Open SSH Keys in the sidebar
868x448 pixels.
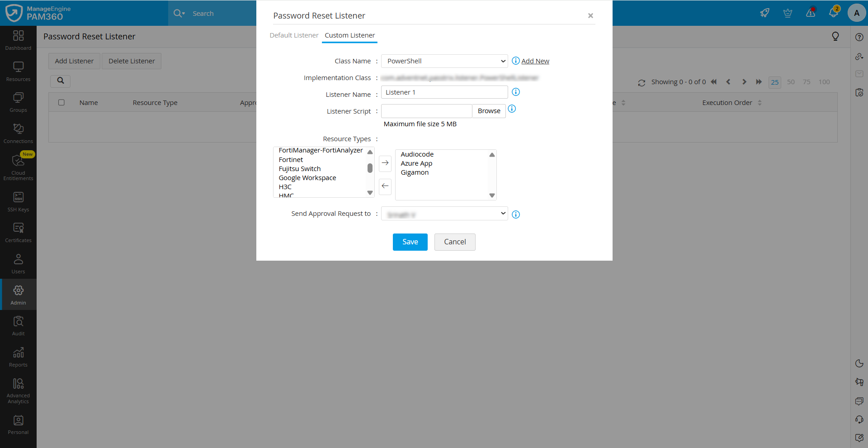18,202
